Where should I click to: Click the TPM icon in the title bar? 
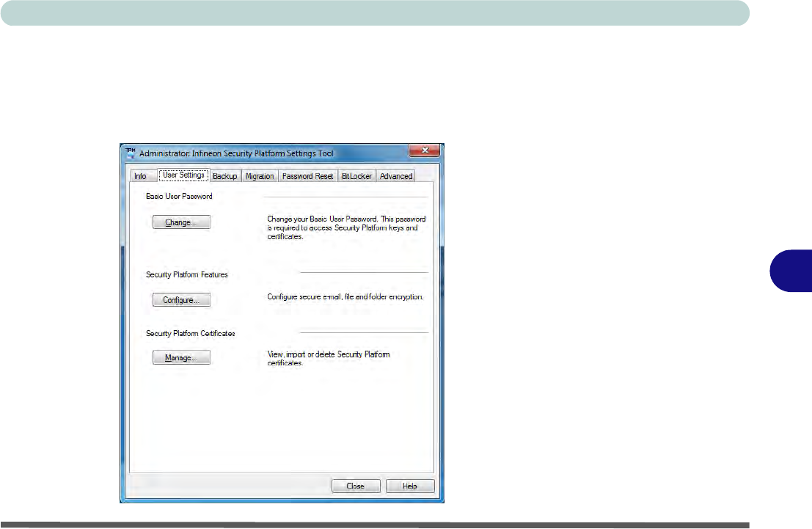pyautogui.click(x=130, y=153)
